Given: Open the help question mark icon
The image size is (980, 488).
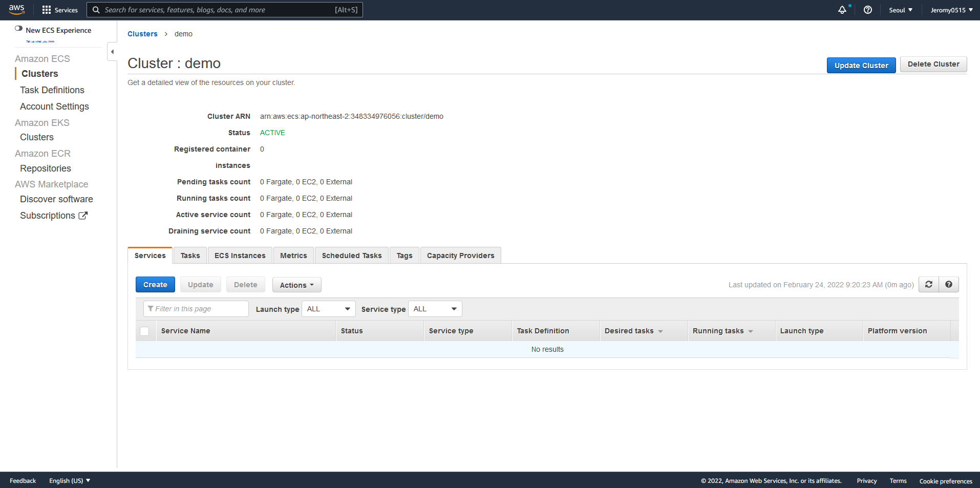Looking at the screenshot, I should (x=868, y=10).
